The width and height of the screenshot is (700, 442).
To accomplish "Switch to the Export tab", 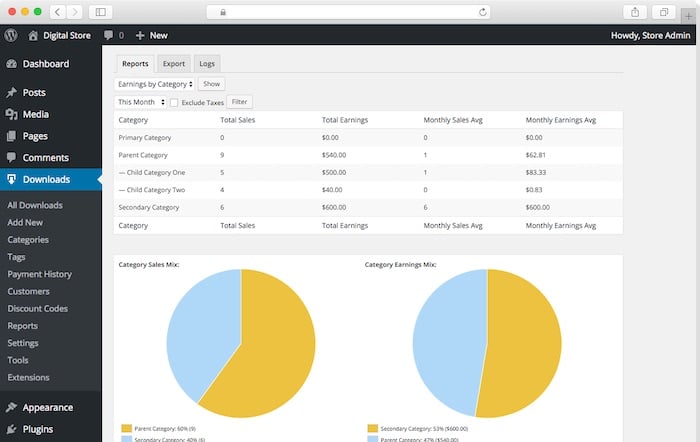I will [x=174, y=63].
